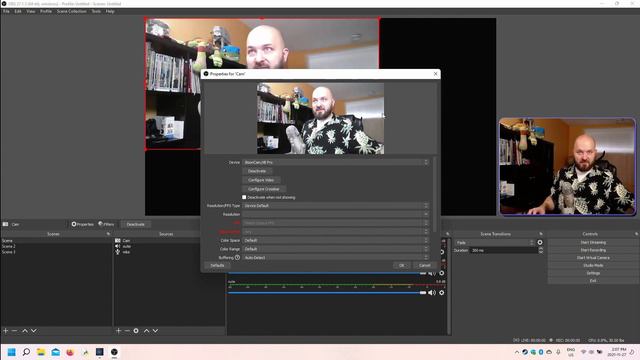640x360 pixels.
Task: Undock the Controls panel icon
Action: pyautogui.click(x=636, y=234)
